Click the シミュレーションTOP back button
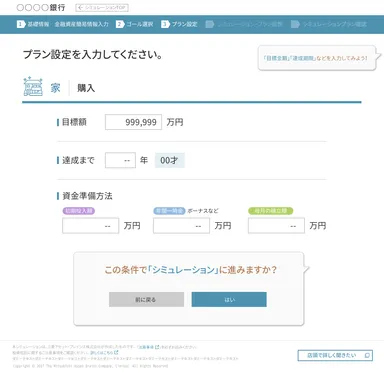Image resolution: width=384 pixels, height=372 pixels. click(102, 7)
